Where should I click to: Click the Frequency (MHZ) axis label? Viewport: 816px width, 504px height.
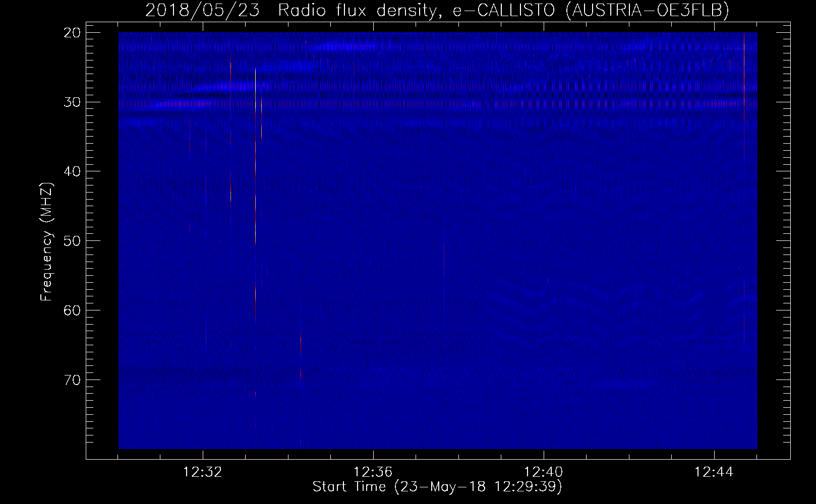(x=46, y=241)
